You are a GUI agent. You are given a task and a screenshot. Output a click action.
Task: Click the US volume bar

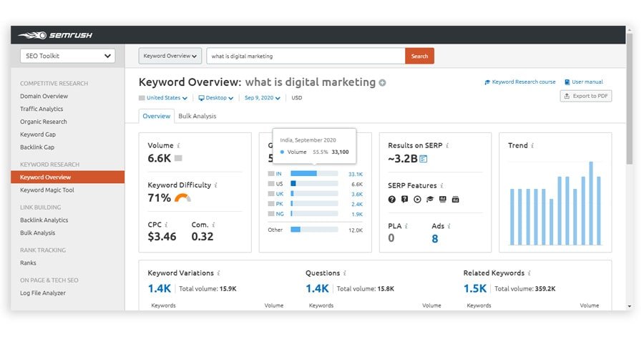tap(314, 184)
